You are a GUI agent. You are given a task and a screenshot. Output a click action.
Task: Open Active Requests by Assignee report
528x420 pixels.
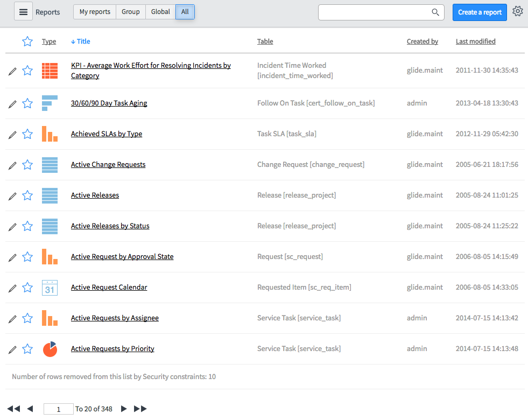(x=115, y=318)
